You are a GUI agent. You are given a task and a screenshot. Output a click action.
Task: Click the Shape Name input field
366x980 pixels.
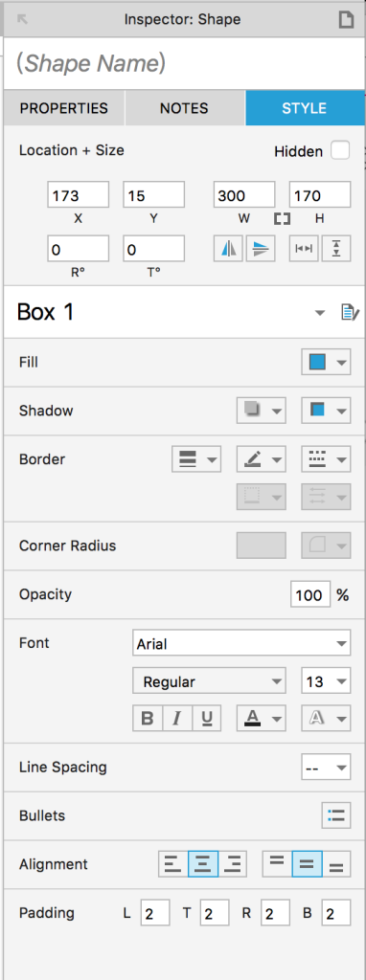point(183,63)
